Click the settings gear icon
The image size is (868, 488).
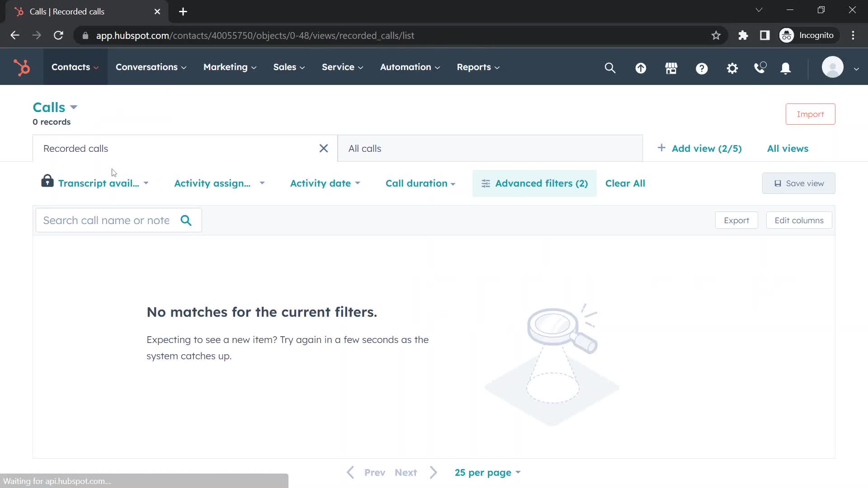coord(732,67)
